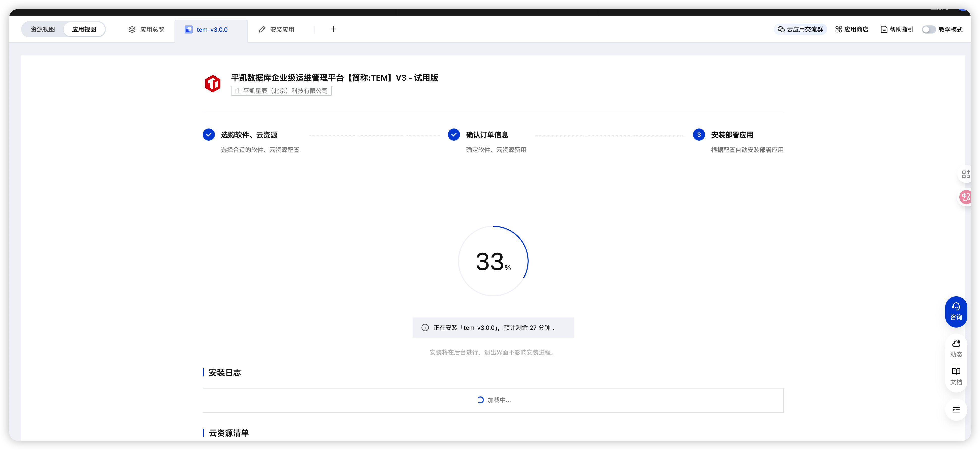Switch to the 安装应用 tab

pos(276,29)
